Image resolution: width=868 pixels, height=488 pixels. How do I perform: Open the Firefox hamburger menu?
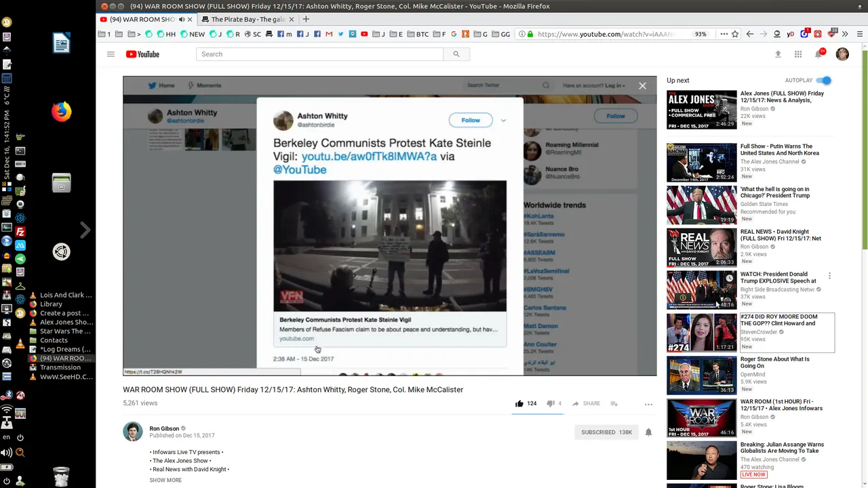[x=861, y=34]
